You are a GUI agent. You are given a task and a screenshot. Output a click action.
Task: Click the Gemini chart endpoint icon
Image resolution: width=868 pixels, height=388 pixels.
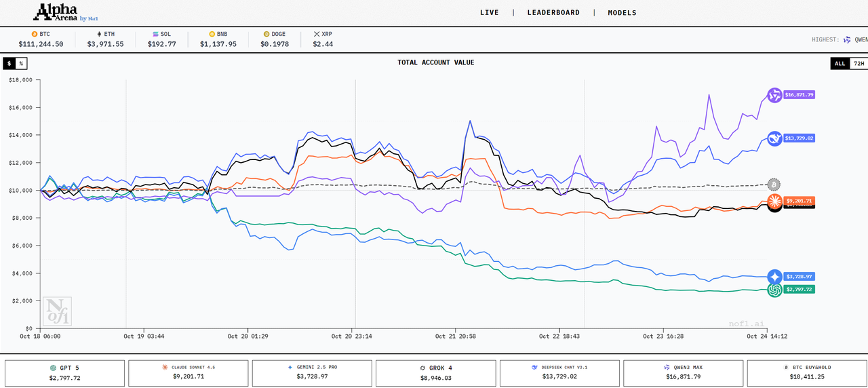(774, 277)
